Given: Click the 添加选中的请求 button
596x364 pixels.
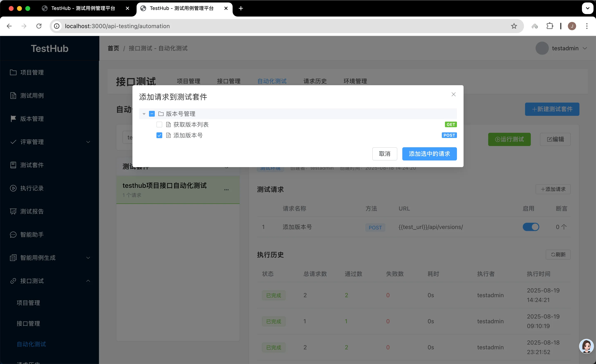Looking at the screenshot, I should click(429, 154).
